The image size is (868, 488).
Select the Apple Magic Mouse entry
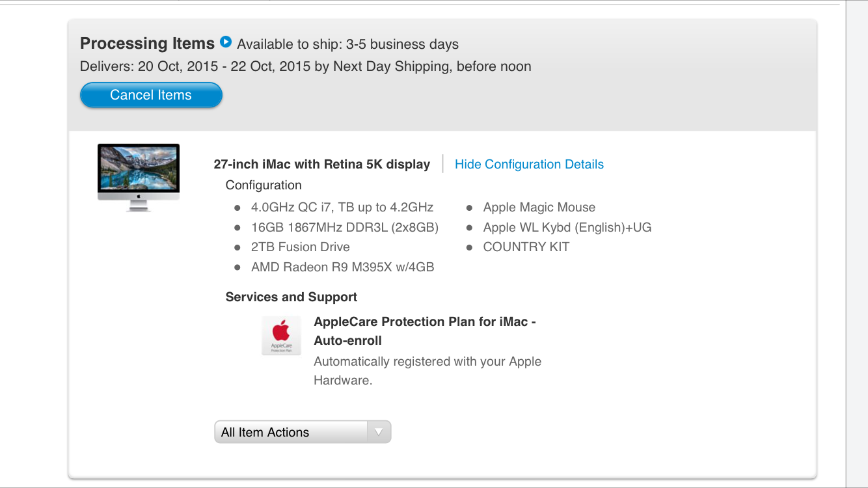(x=539, y=208)
